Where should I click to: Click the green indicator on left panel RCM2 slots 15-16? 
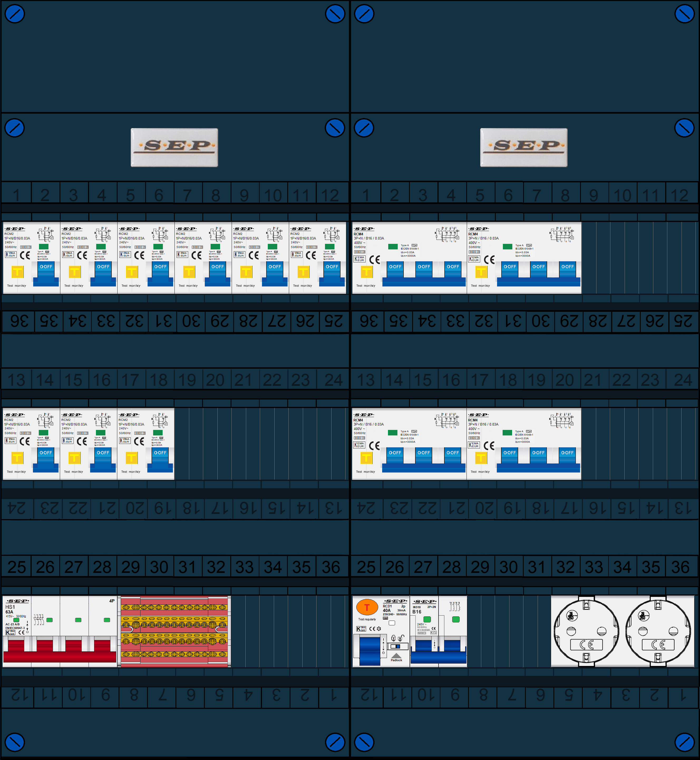(x=101, y=432)
